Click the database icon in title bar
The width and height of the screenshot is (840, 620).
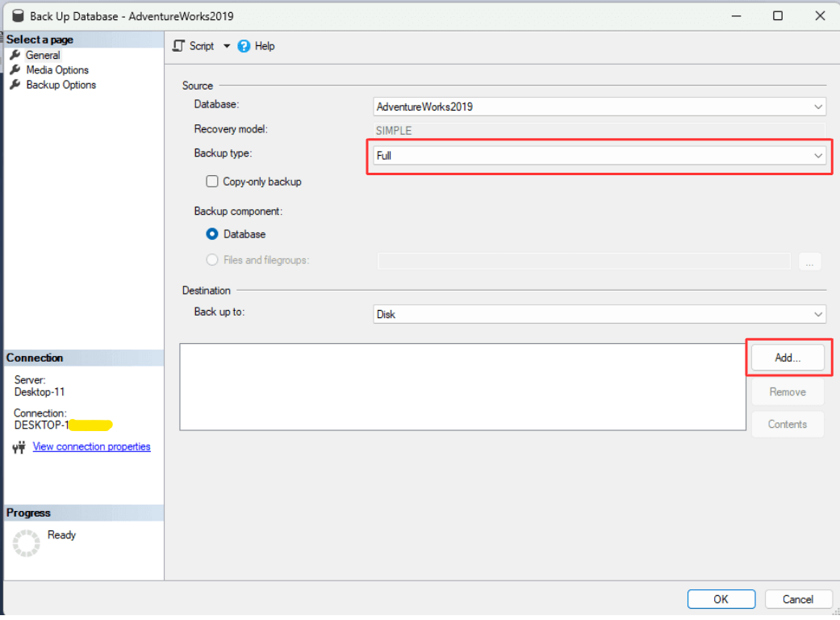coord(18,15)
